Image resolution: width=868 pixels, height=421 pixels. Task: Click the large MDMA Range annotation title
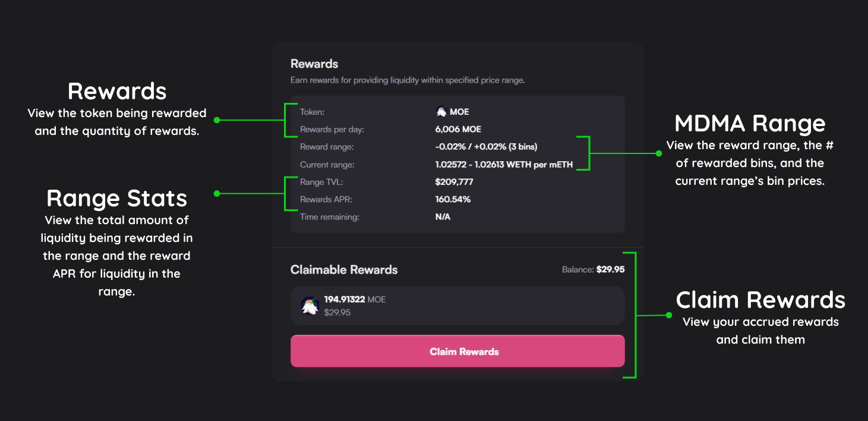coord(750,123)
